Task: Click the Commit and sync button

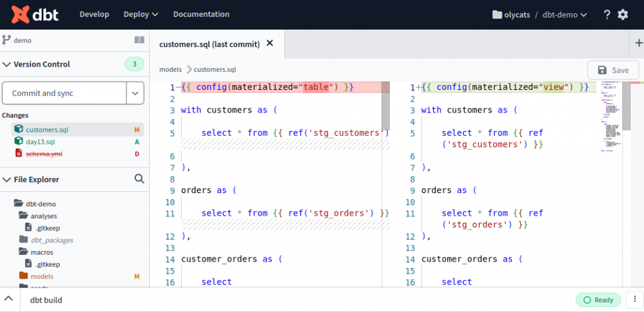Action: coord(64,93)
